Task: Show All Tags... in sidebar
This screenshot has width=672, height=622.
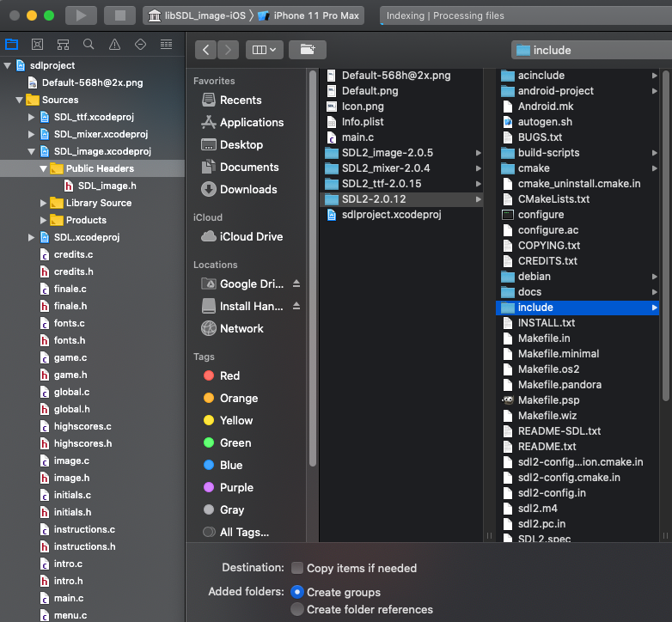Action: 235,532
